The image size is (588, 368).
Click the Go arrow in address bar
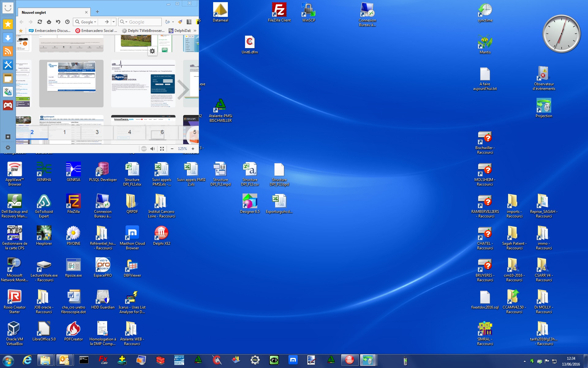pyautogui.click(x=107, y=22)
